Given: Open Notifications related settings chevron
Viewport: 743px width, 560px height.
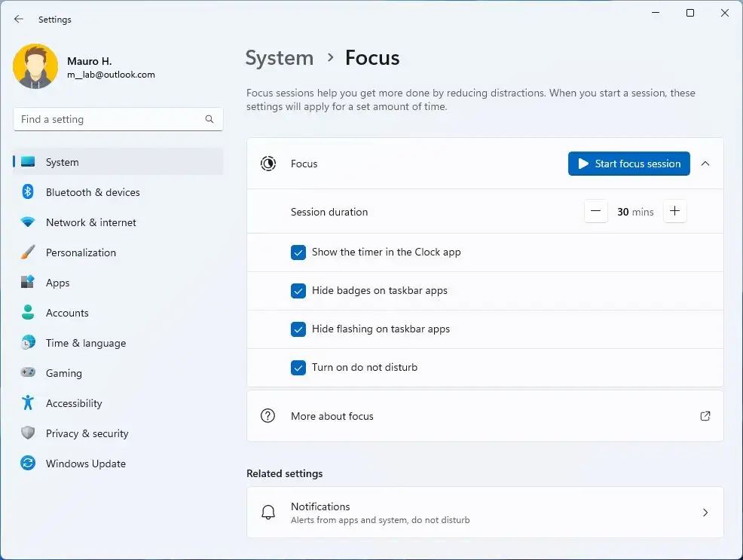Looking at the screenshot, I should tap(705, 513).
